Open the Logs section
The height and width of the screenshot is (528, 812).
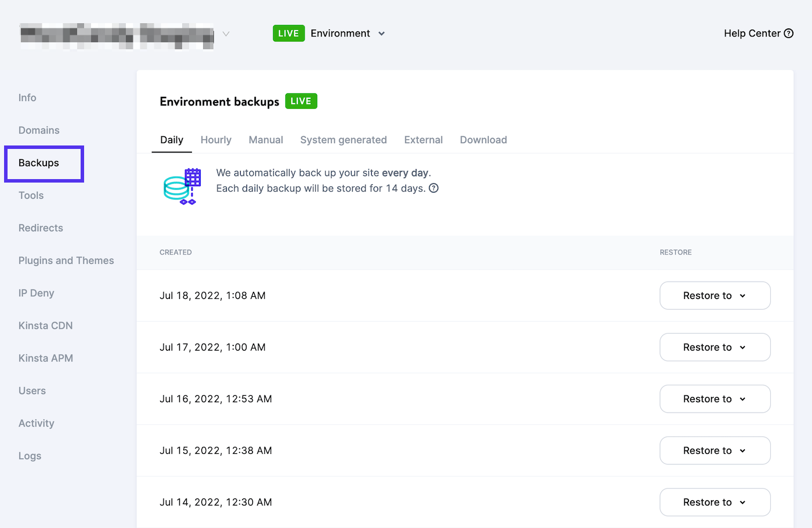pos(30,456)
